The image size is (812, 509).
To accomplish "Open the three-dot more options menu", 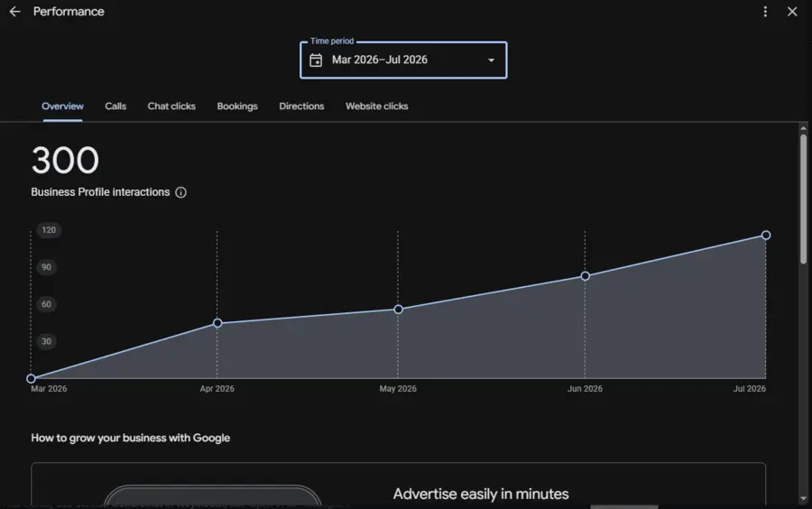I will 765,12.
